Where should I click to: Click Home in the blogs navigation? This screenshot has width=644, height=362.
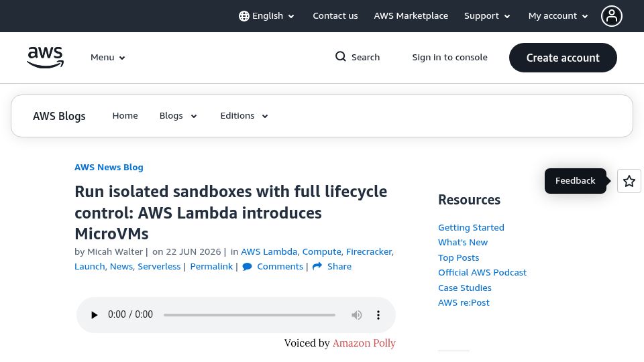pyautogui.click(x=125, y=116)
